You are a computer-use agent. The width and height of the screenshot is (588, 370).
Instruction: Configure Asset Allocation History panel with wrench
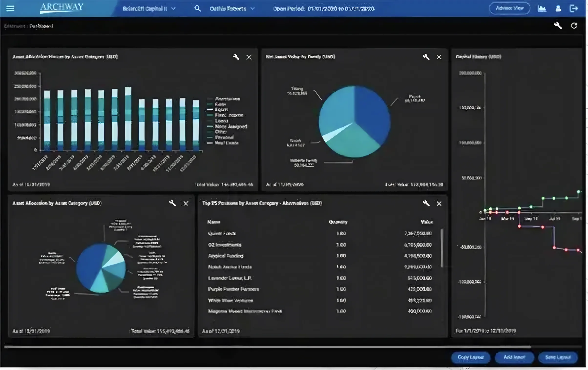pyautogui.click(x=236, y=57)
